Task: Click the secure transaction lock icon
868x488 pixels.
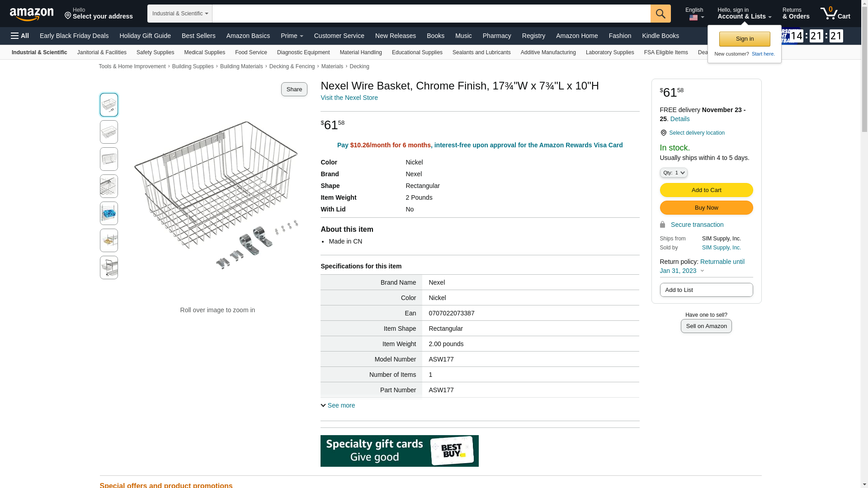Action: (x=663, y=225)
